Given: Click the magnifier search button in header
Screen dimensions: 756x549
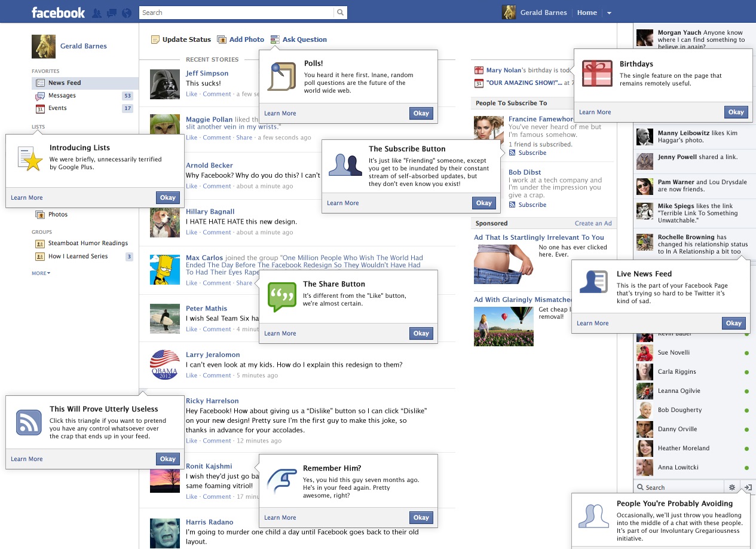Looking at the screenshot, I should pyautogui.click(x=340, y=13).
